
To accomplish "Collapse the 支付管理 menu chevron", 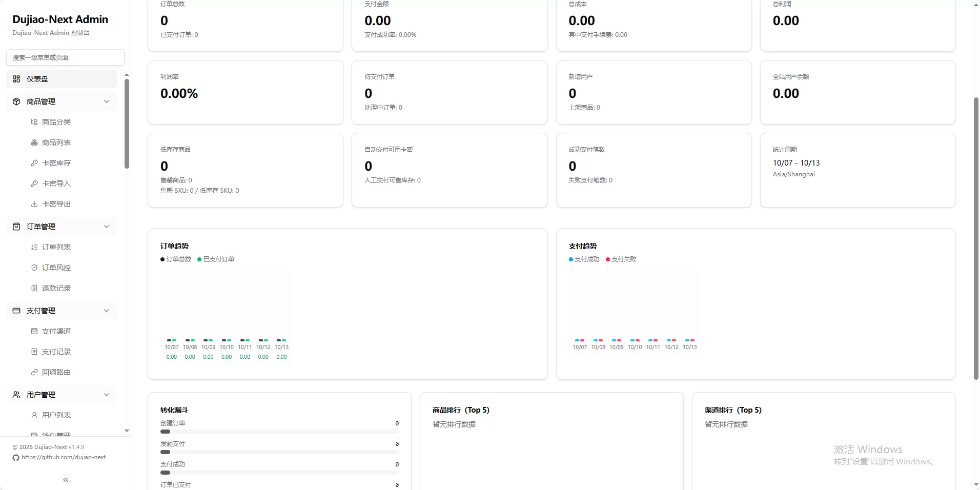I will click(107, 311).
